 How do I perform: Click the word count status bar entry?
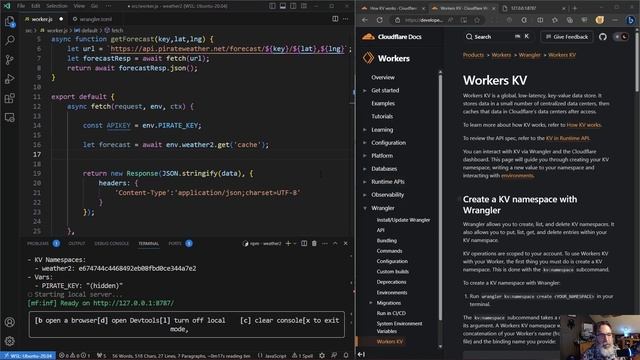pos(181,356)
